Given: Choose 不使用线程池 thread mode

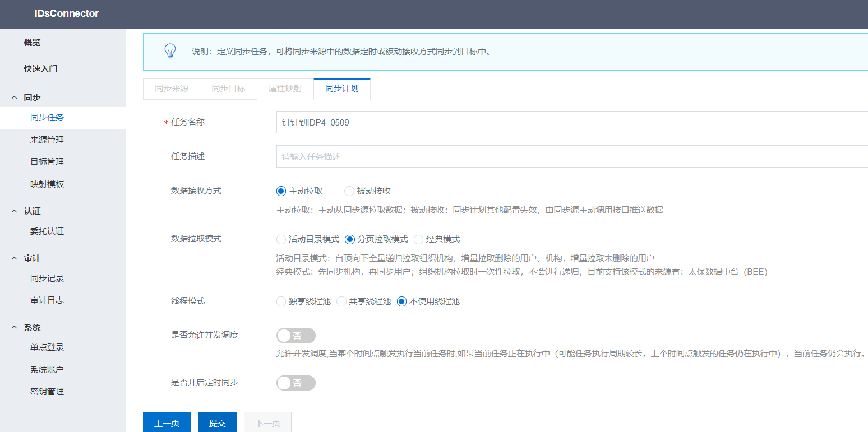Looking at the screenshot, I should click(401, 301).
